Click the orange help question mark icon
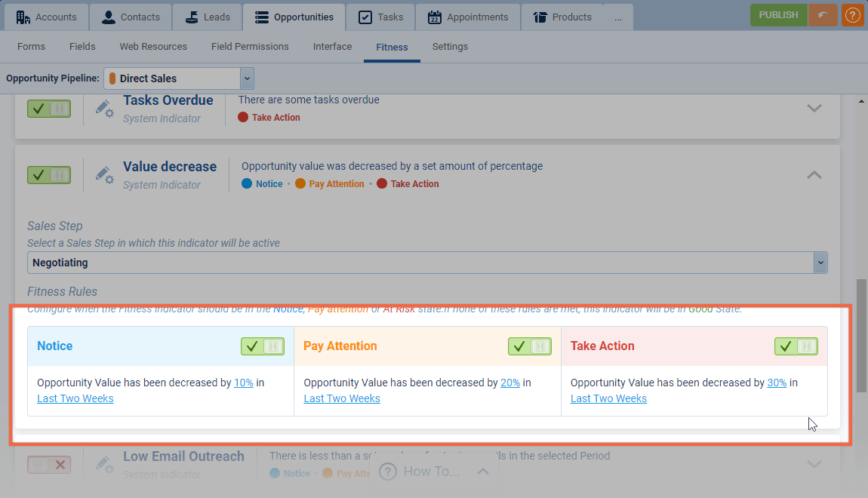The height and width of the screenshot is (498, 868). [853, 15]
